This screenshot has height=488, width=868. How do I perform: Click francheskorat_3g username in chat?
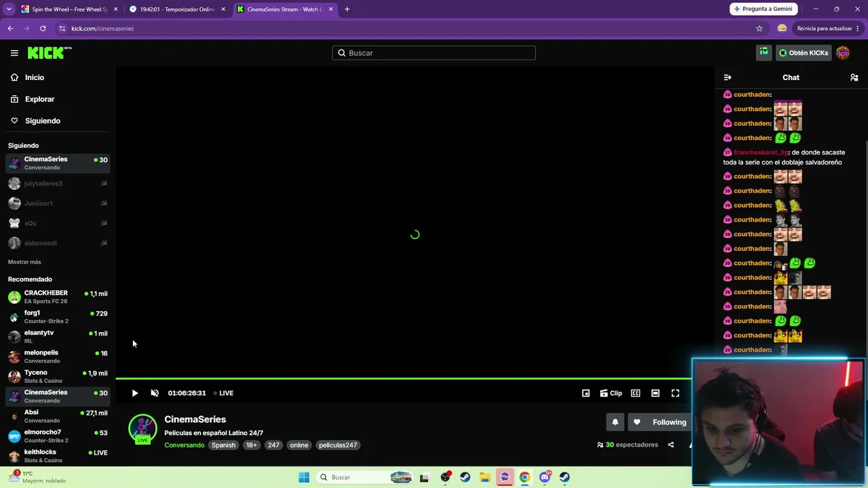coord(761,152)
